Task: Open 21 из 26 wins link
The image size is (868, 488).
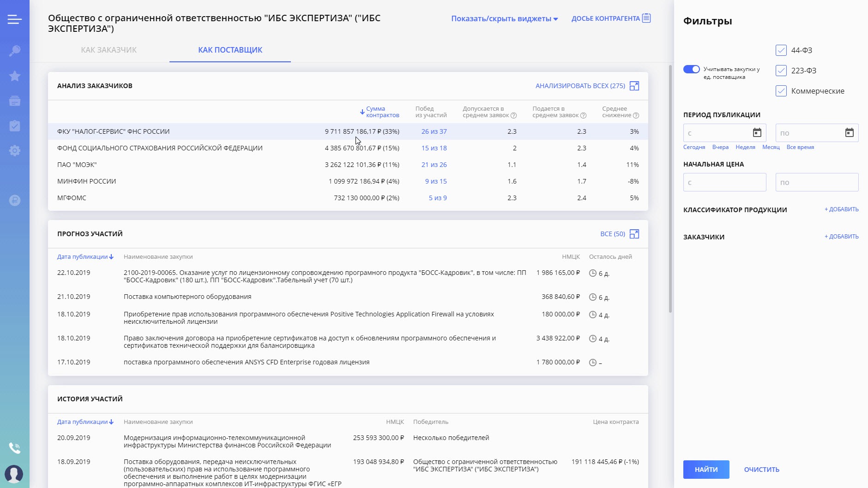Action: [434, 165]
